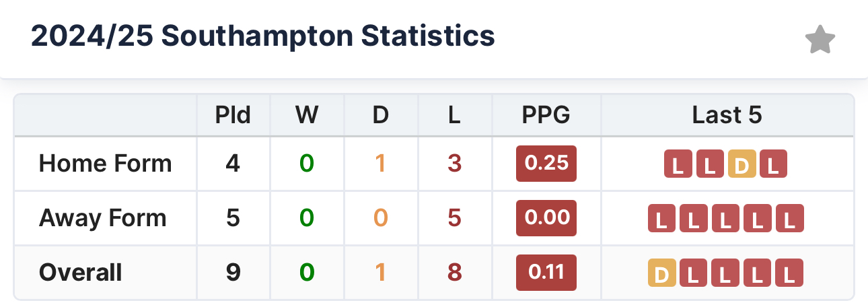Screen dimensions: 868x307
Task: Select the Overall row label
Action: point(81,272)
